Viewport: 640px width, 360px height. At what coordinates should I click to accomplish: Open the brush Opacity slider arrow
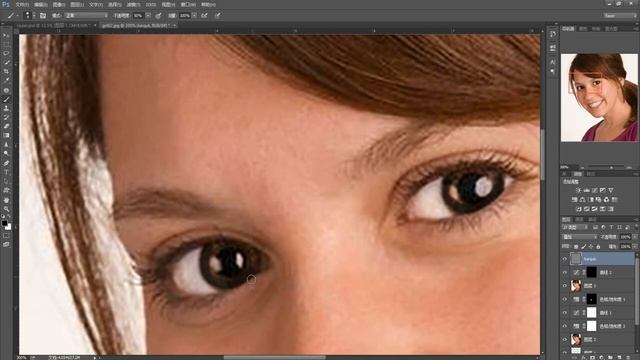(148, 16)
